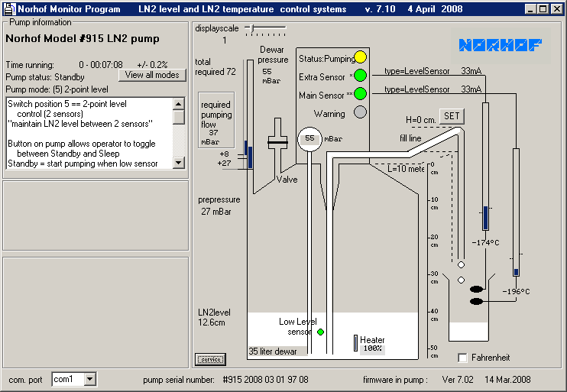This screenshot has width=567, height=392.
Task: Click the firmware Ver 7.02 text
Action: pyautogui.click(x=458, y=379)
